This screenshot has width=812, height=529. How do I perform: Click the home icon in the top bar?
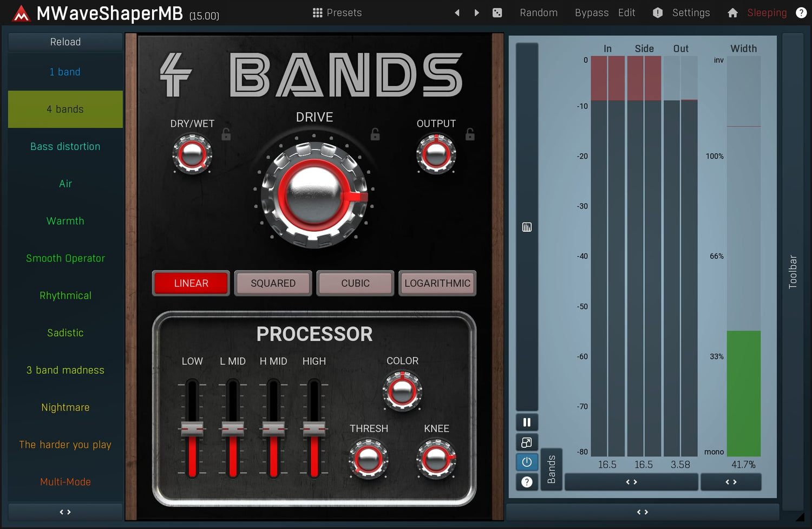[732, 12]
